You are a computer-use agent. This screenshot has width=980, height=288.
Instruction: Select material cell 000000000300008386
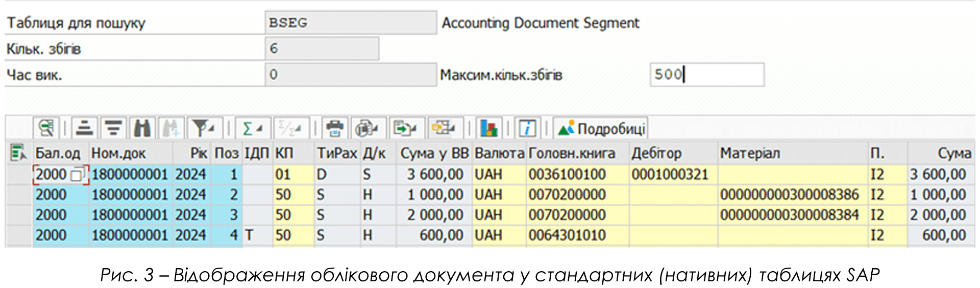(793, 195)
